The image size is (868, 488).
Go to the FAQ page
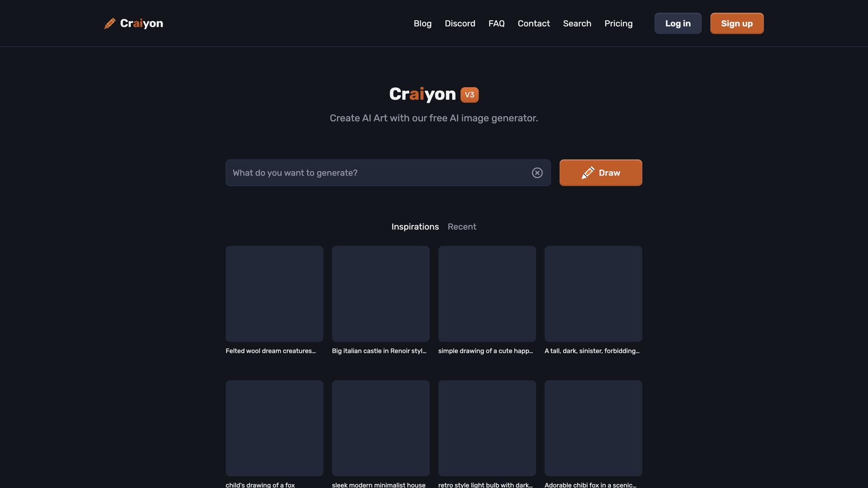tap(496, 23)
